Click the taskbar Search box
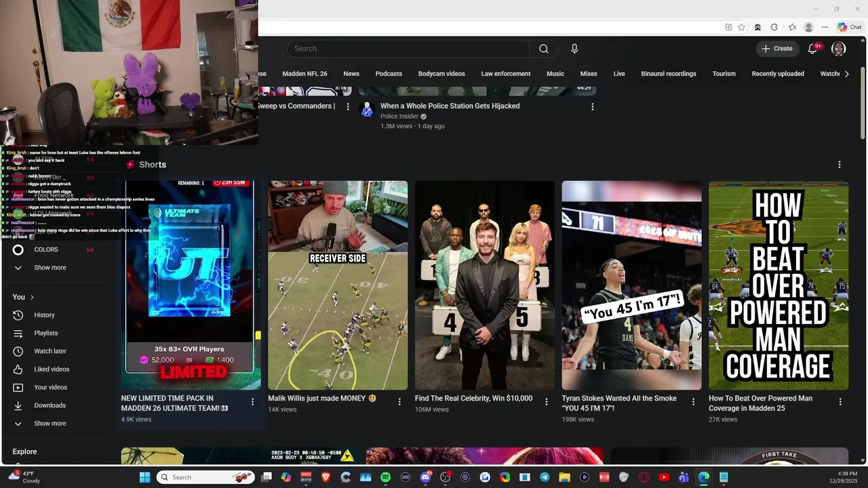The height and width of the screenshot is (488, 868). [x=205, y=477]
